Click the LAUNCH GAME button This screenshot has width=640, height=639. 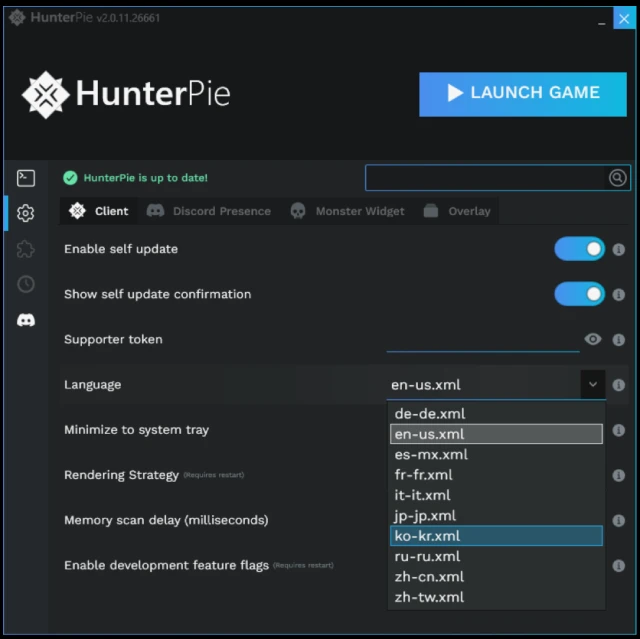pos(523,94)
